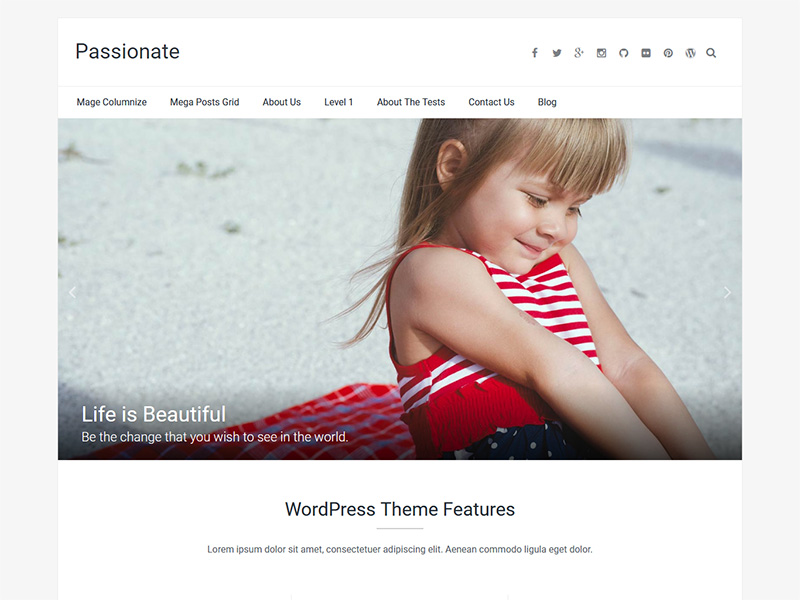Click the WordPress icon in header
The width and height of the screenshot is (800, 600).
tap(690, 53)
